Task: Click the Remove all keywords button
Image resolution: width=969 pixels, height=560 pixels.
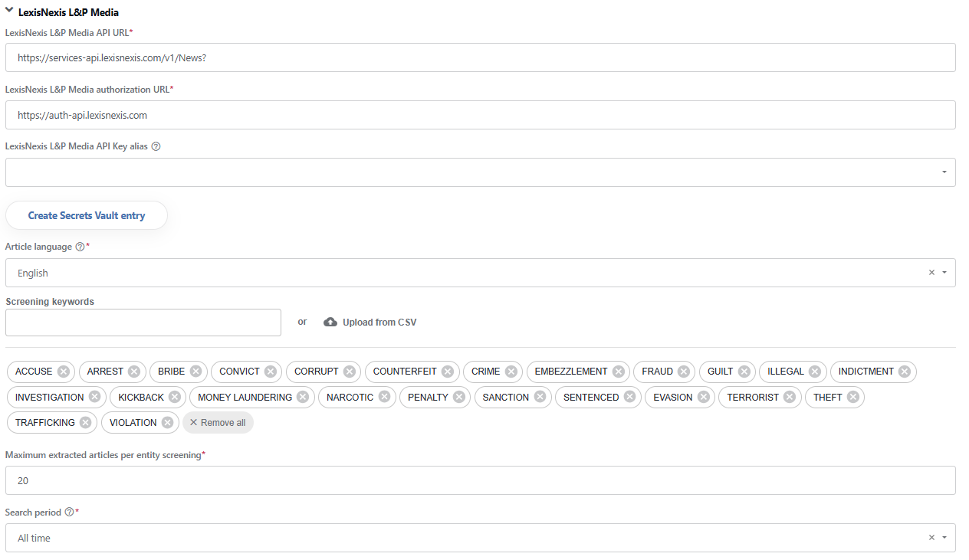Action: coord(218,423)
